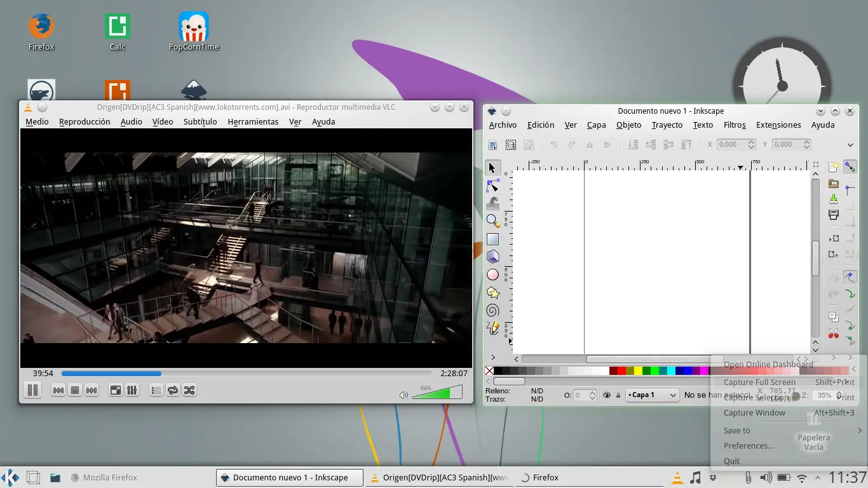Select the Inkscape rectangle tool
868x488 pixels.
coord(492,240)
